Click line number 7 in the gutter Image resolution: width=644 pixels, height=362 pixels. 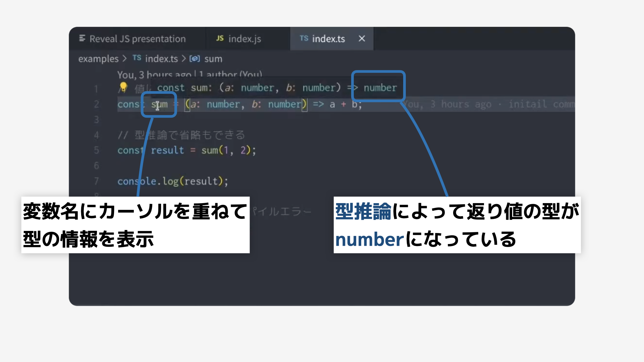[x=96, y=181]
